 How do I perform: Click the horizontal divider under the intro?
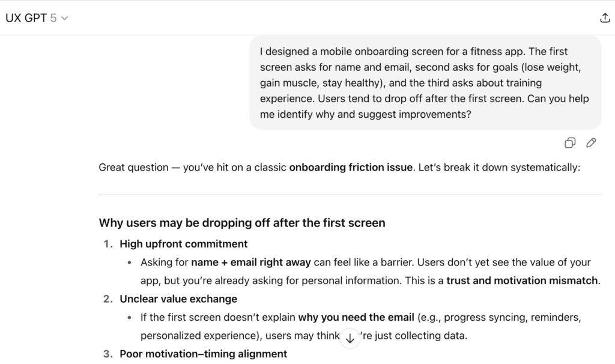coord(350,195)
